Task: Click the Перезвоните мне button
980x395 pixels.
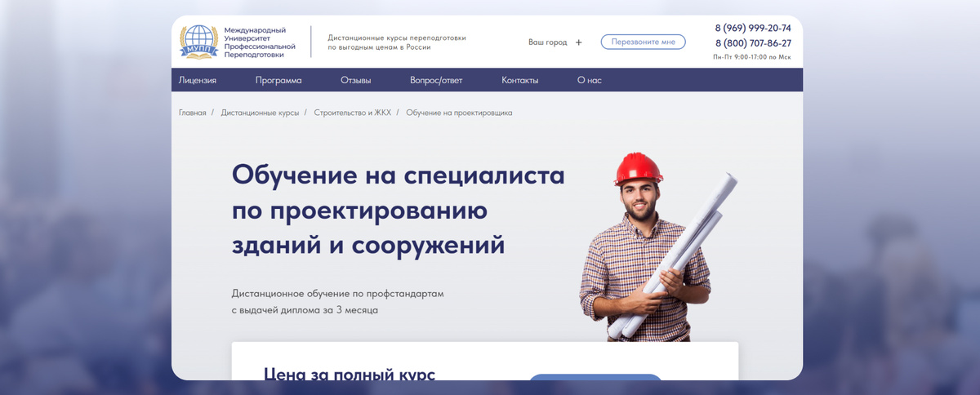Action: [x=643, y=42]
